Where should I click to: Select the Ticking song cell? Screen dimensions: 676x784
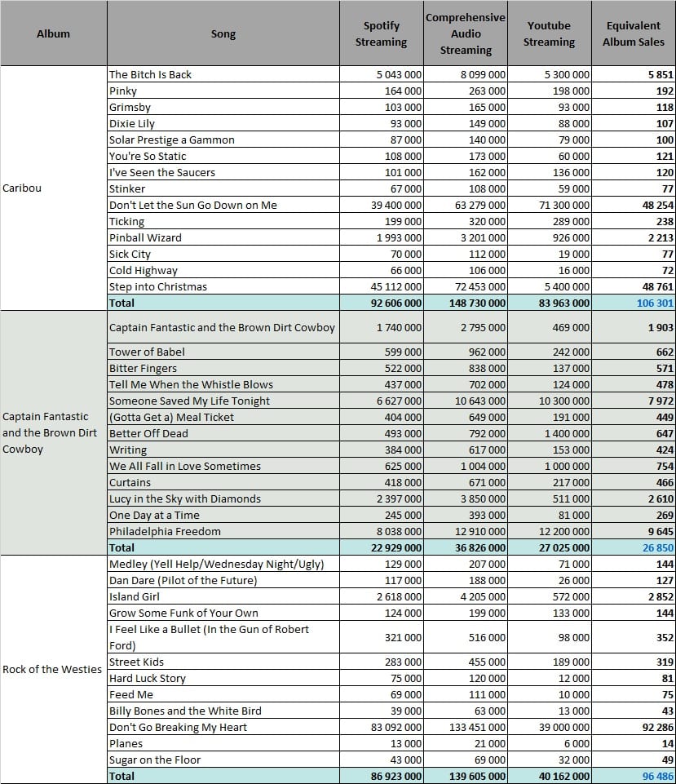[x=223, y=222]
